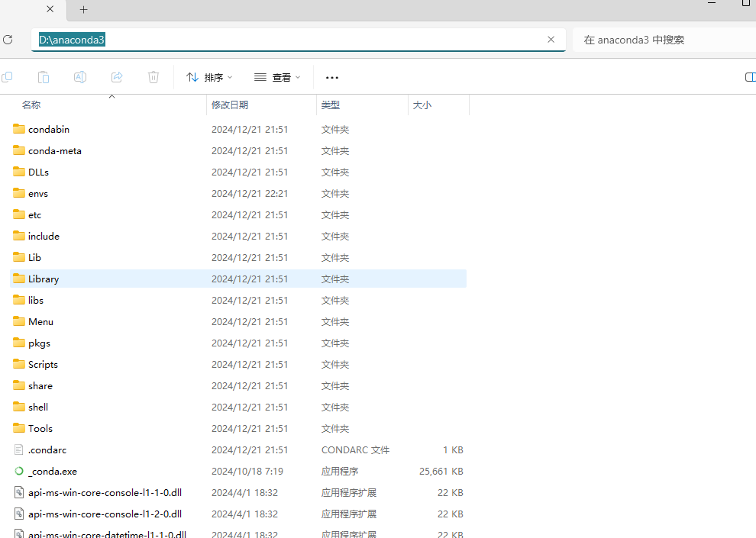Open the three-dot more options menu
This screenshot has height=538, width=756.
332,78
